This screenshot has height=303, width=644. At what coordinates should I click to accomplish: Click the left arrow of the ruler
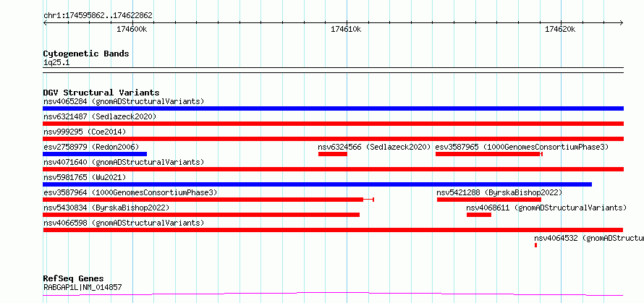[x=45, y=22]
